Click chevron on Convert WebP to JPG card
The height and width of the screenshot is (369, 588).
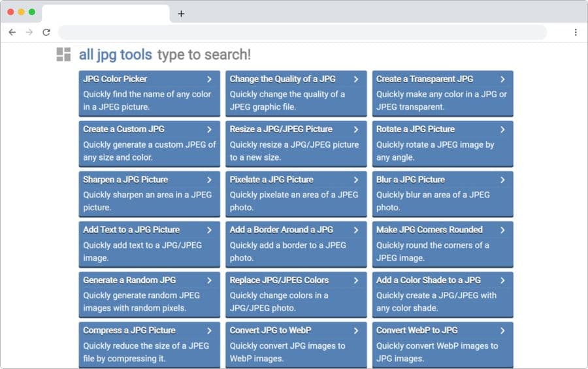(x=502, y=330)
